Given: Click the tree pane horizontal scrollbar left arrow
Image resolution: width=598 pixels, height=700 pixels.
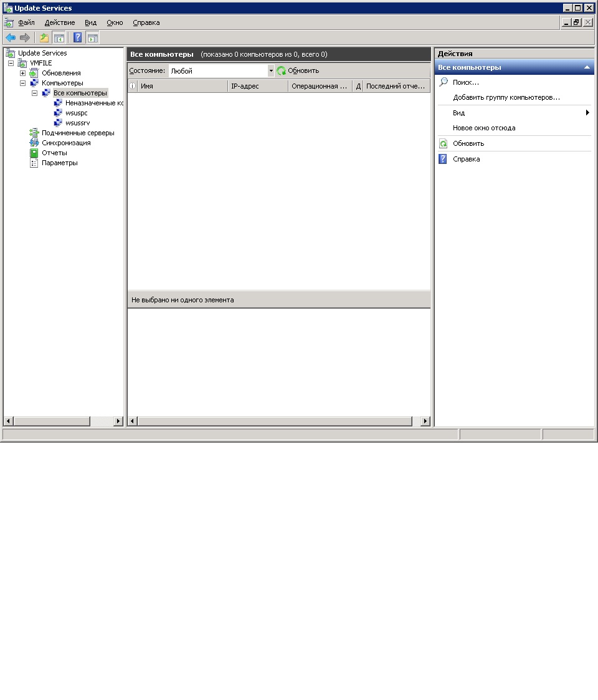Looking at the screenshot, I should point(9,421).
